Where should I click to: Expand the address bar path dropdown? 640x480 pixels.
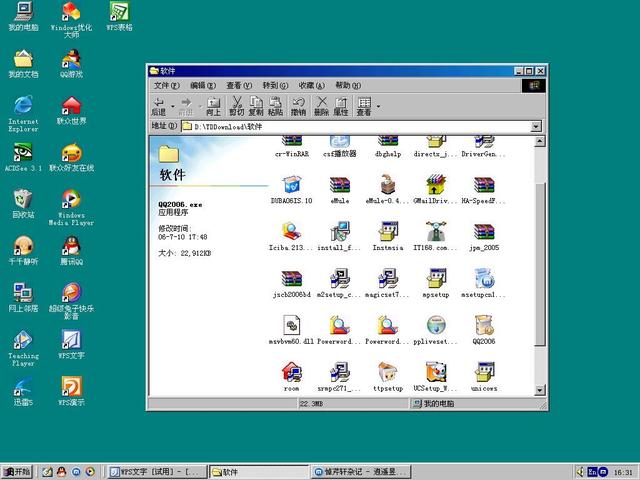[x=535, y=127]
